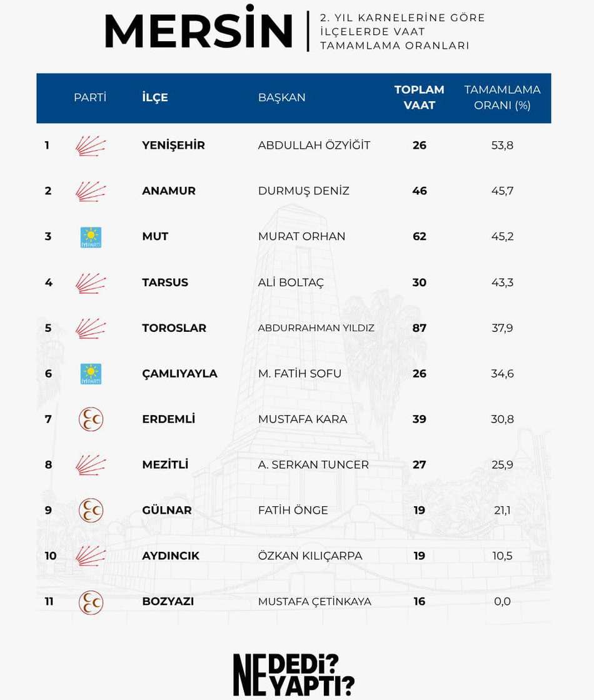This screenshot has height=700, width=594.
Task: Select the TAMAMLAMA ORANI (%) column header
Action: pos(502,97)
